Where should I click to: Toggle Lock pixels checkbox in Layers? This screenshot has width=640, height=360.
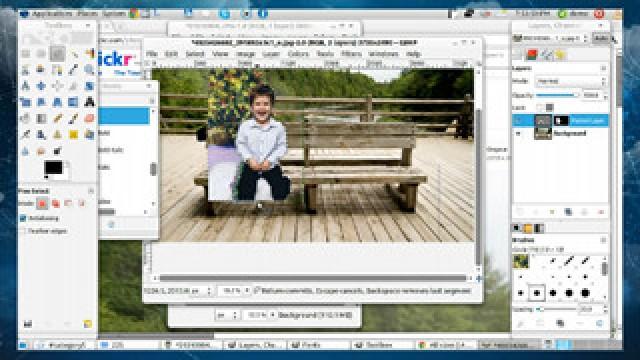tap(540, 107)
